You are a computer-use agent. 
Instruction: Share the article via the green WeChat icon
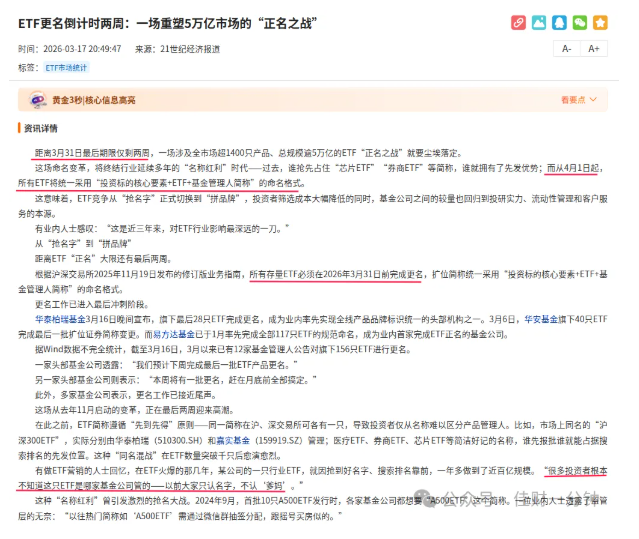pyautogui.click(x=580, y=23)
